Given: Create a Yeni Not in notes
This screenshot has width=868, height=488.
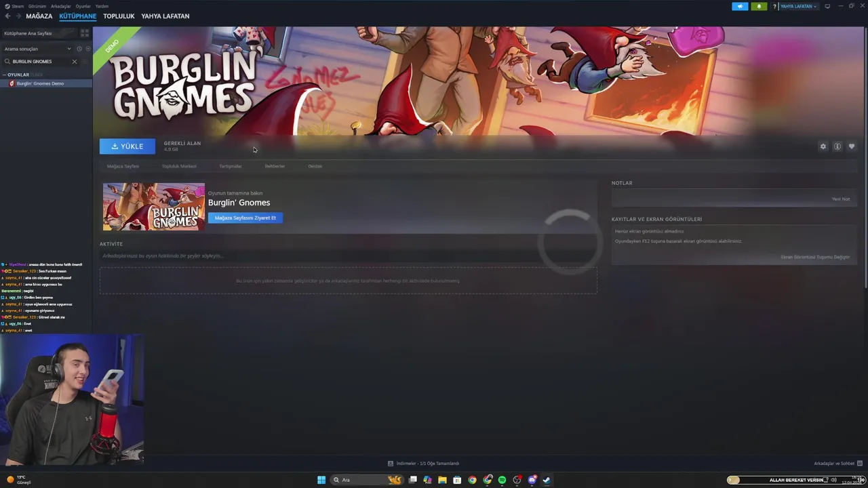Looking at the screenshot, I should coord(841,199).
